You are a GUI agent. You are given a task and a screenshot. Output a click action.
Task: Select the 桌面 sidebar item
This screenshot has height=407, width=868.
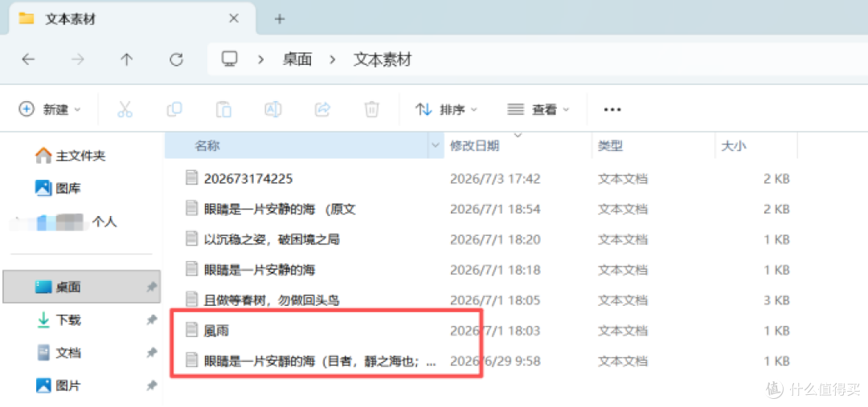click(x=82, y=287)
